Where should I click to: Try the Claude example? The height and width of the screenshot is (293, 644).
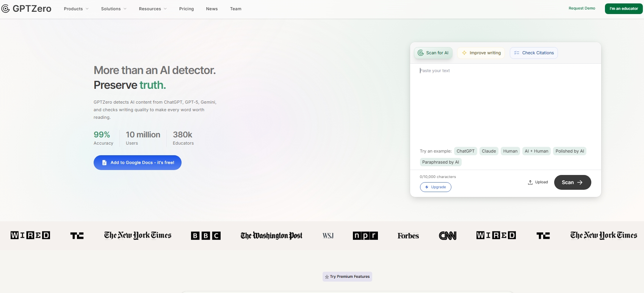[x=489, y=151]
